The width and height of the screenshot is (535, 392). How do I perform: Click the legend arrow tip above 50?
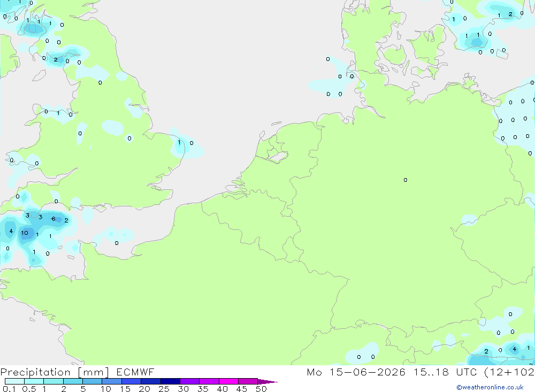(267, 382)
